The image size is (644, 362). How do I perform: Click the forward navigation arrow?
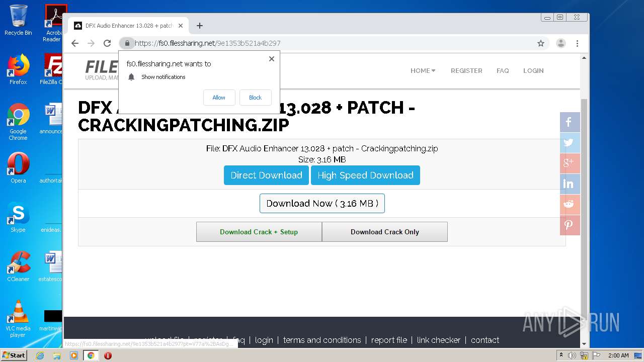[x=91, y=43]
